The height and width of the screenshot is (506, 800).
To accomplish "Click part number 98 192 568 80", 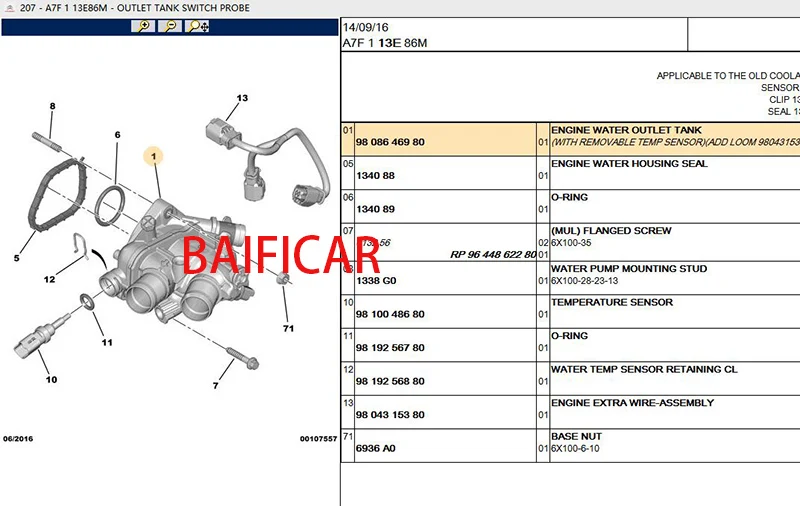I will [390, 382].
